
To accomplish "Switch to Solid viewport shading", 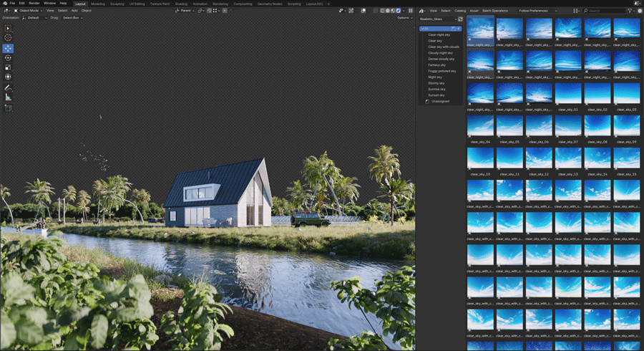I will pos(387,11).
